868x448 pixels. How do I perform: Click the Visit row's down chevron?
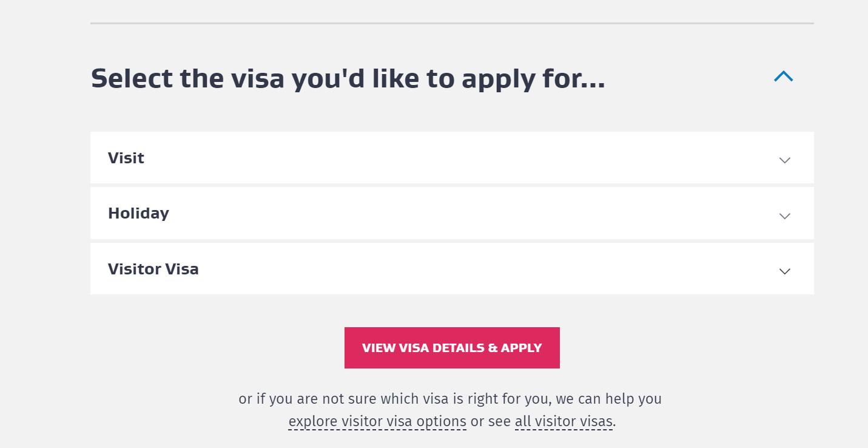784,160
